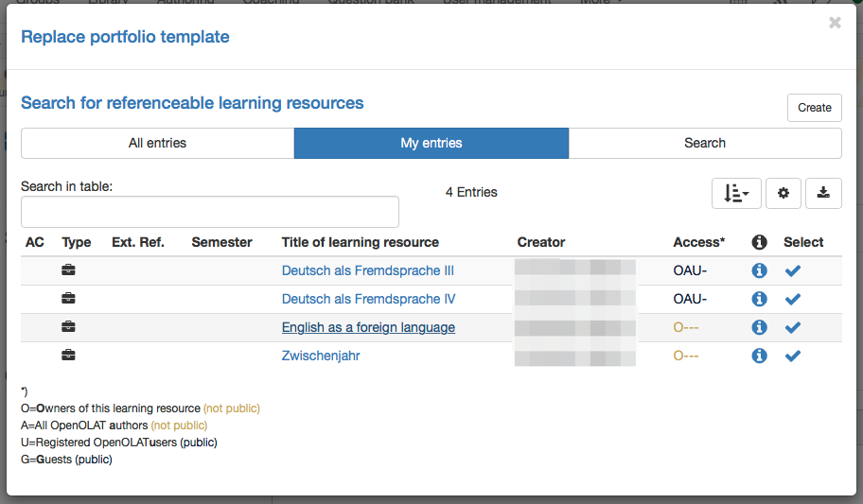
Task: Sort by Title of learning resource column
Action: 360,242
